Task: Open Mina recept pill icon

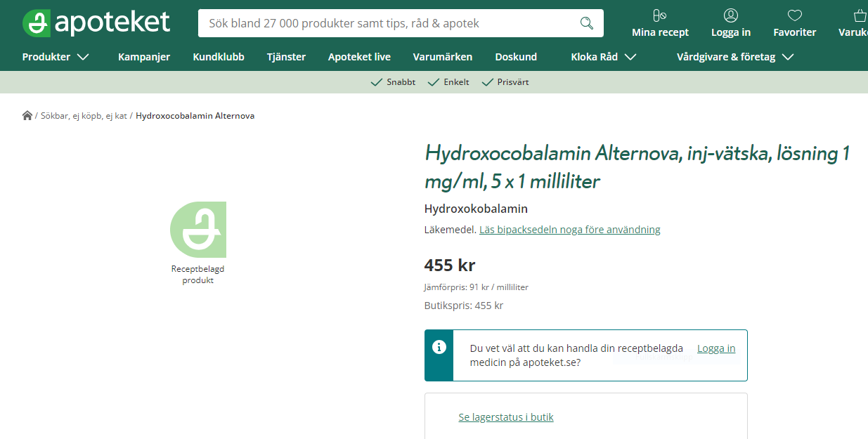Action: coord(659,15)
